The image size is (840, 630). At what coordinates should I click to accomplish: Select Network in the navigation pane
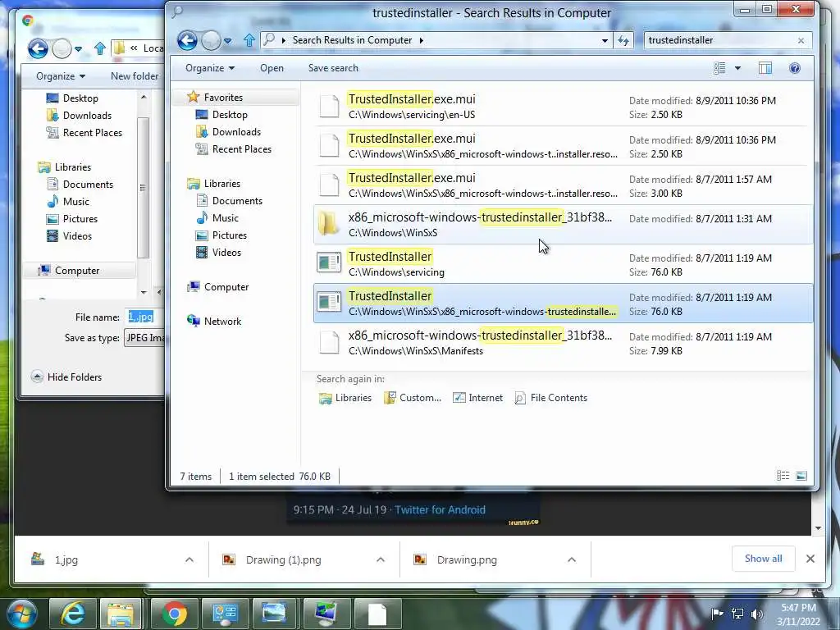coord(222,322)
